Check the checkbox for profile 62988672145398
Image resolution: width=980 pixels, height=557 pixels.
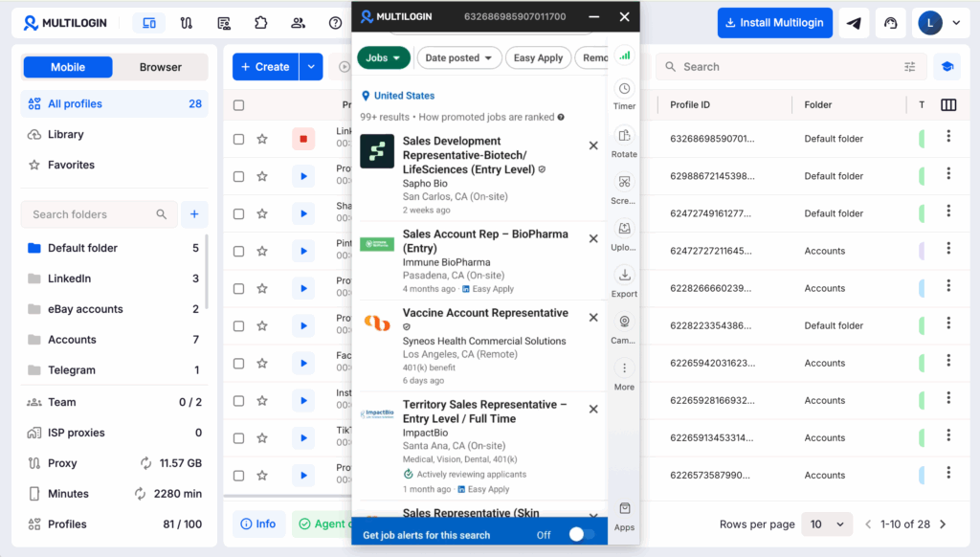click(x=238, y=176)
